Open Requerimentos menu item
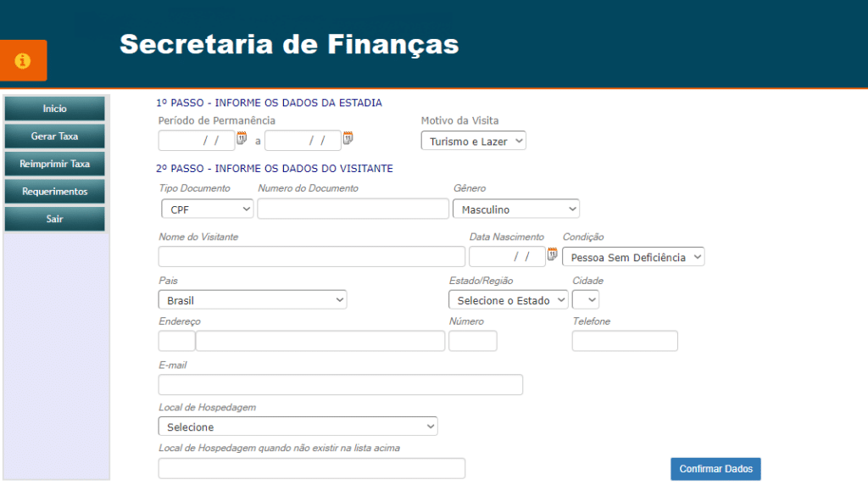Image resolution: width=868 pixels, height=491 pixels. point(55,192)
